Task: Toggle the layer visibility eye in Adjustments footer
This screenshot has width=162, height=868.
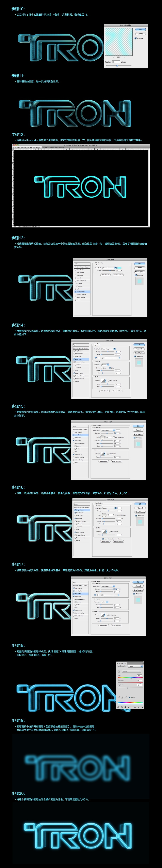Action: [129, 707]
